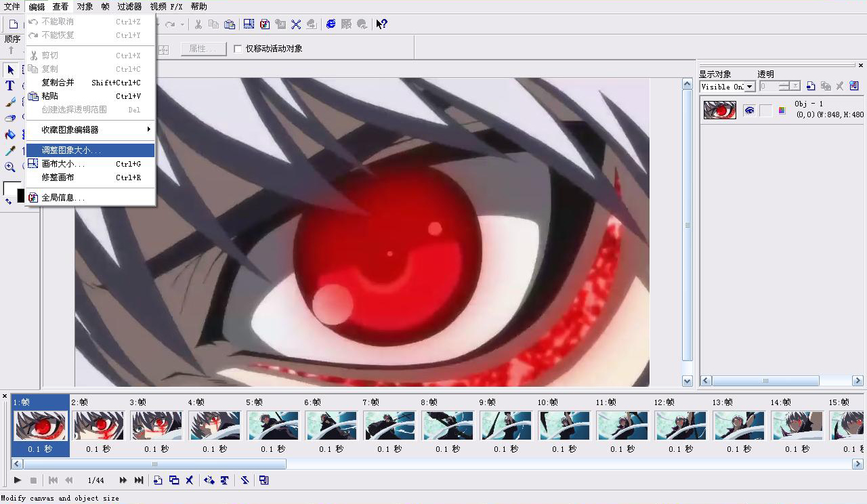Play the animation preview
The image size is (867, 504).
(18, 480)
